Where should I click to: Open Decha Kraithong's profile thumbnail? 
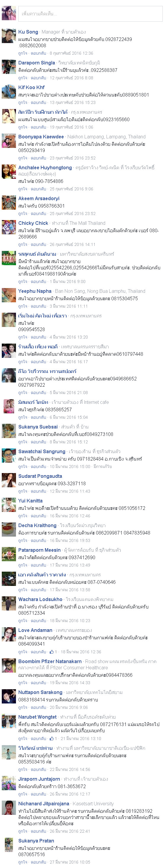[9, 529]
